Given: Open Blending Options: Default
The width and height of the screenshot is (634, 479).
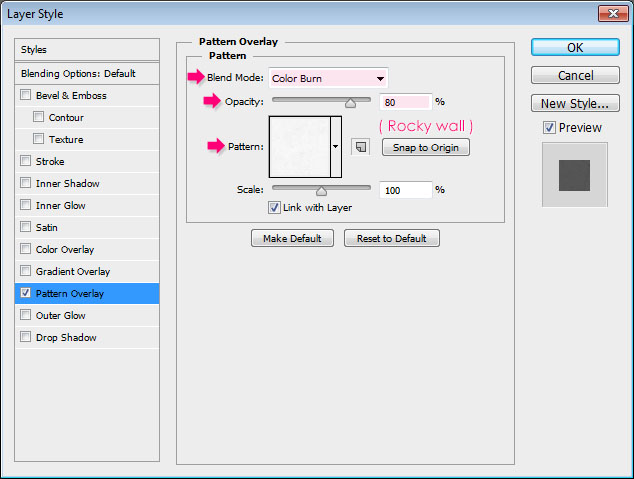Looking at the screenshot, I should 87,74.
